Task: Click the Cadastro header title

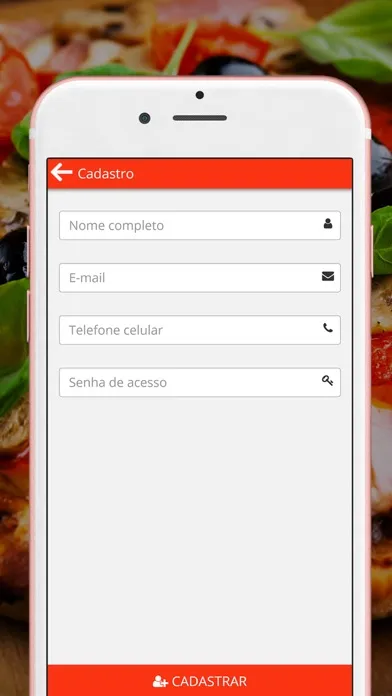Action: click(x=106, y=174)
